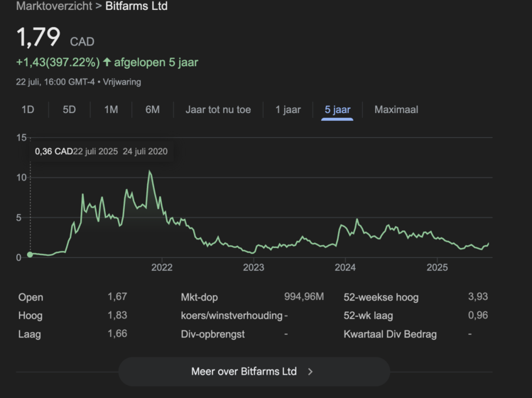This screenshot has width=532, height=398.
Task: Click the y-axis label 10
Action: coord(21,178)
